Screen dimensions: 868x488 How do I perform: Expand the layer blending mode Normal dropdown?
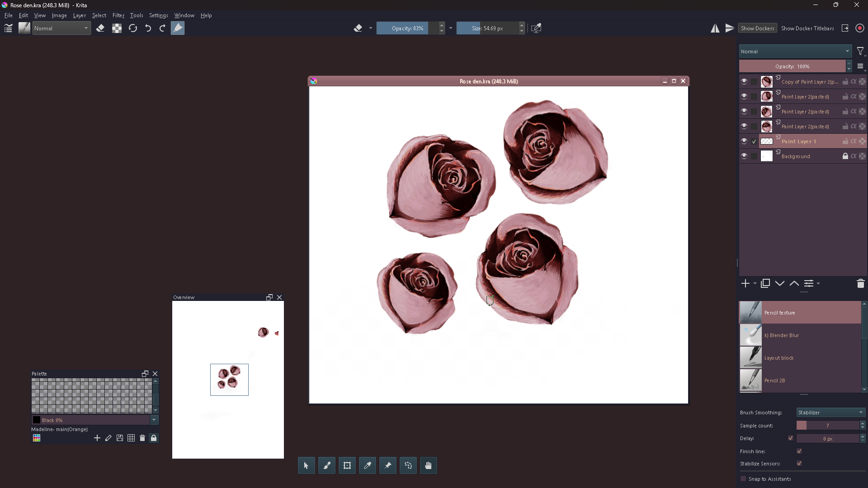pyautogui.click(x=795, y=51)
